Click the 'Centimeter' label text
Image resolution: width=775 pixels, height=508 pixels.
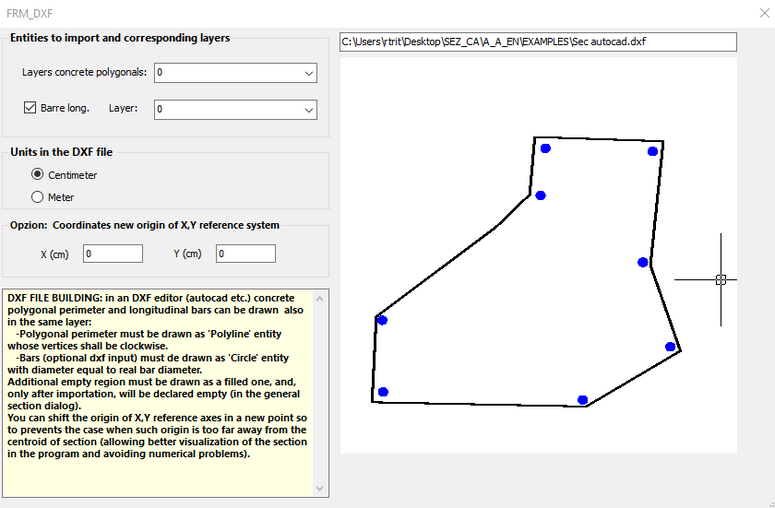coord(73,175)
